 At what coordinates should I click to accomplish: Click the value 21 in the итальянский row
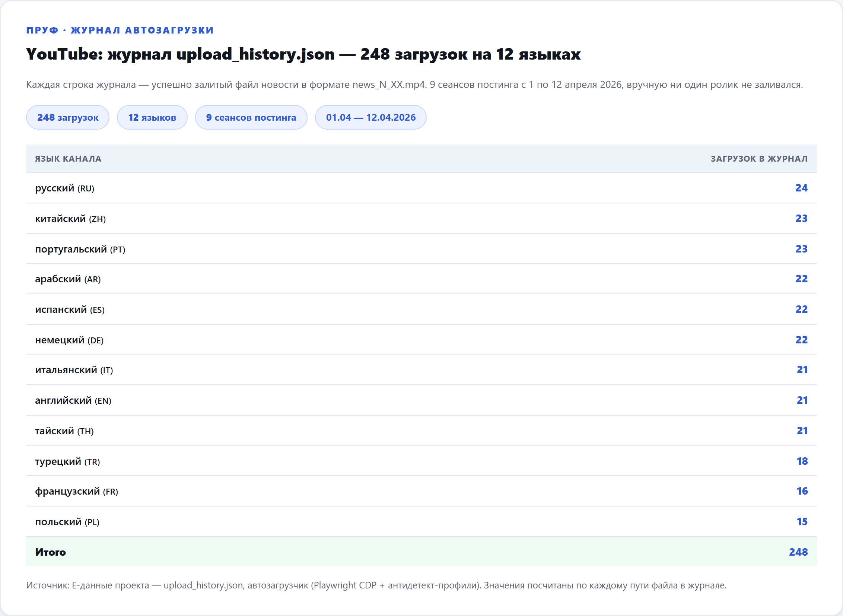coord(802,370)
